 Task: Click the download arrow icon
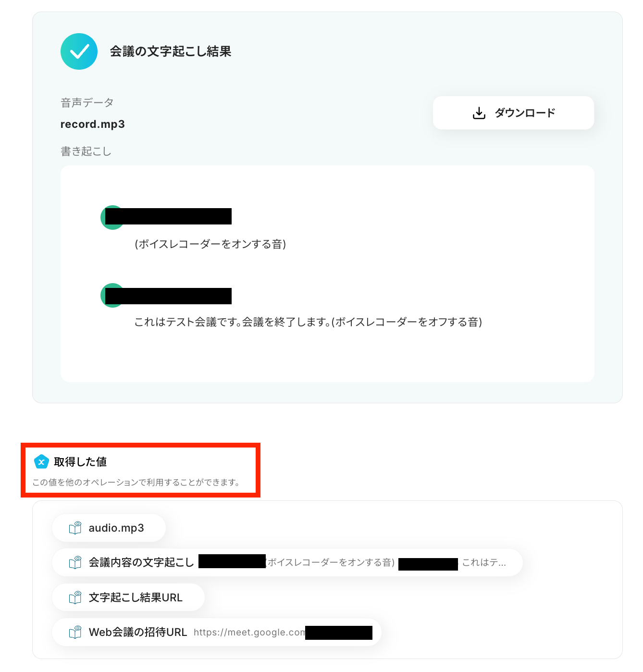[x=479, y=113]
